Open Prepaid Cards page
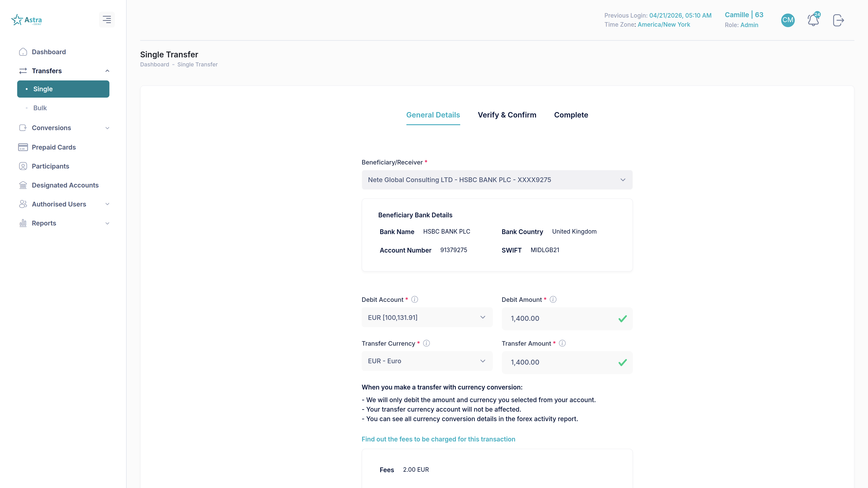 54,147
